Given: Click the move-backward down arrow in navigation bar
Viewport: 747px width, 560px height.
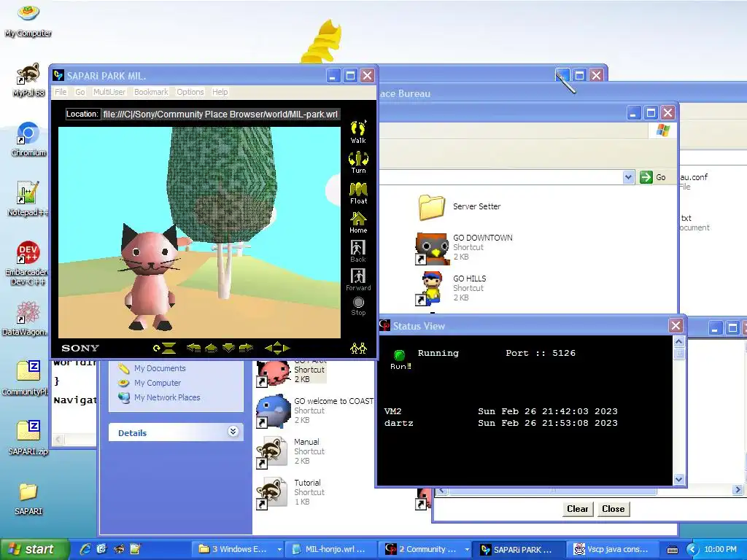Looking at the screenshot, I should point(228,348).
